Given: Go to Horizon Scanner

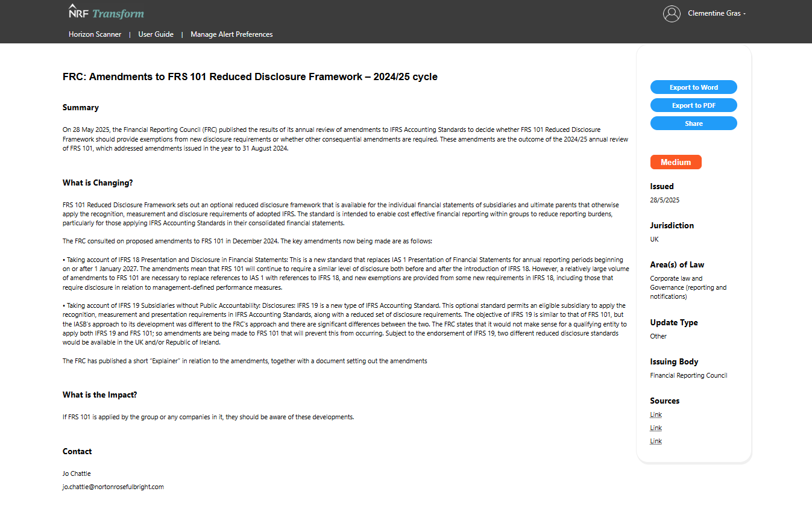Looking at the screenshot, I should point(95,34).
